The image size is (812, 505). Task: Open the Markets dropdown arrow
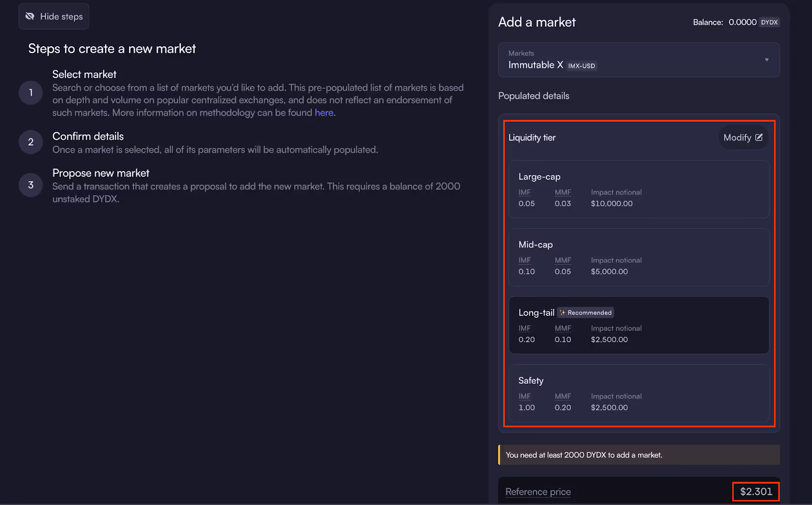pos(766,60)
